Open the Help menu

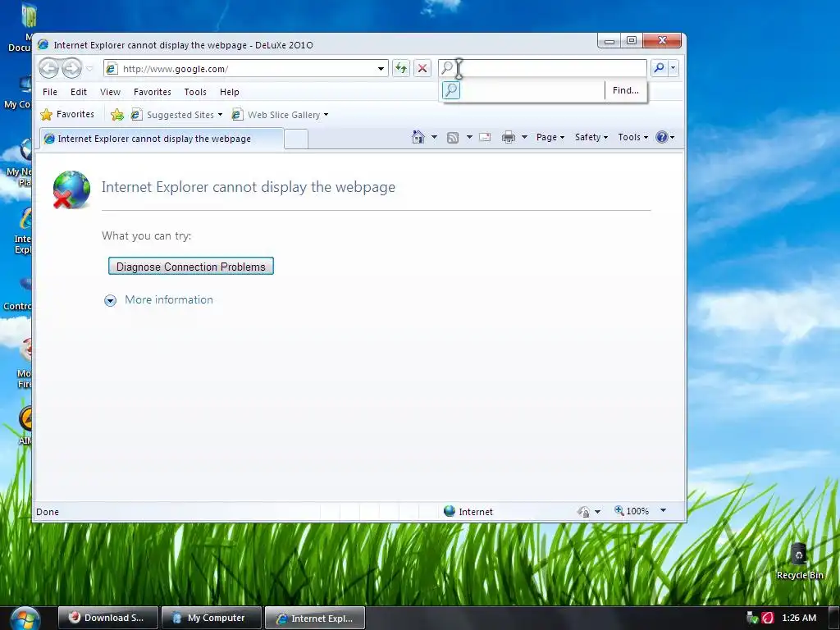[x=230, y=92]
